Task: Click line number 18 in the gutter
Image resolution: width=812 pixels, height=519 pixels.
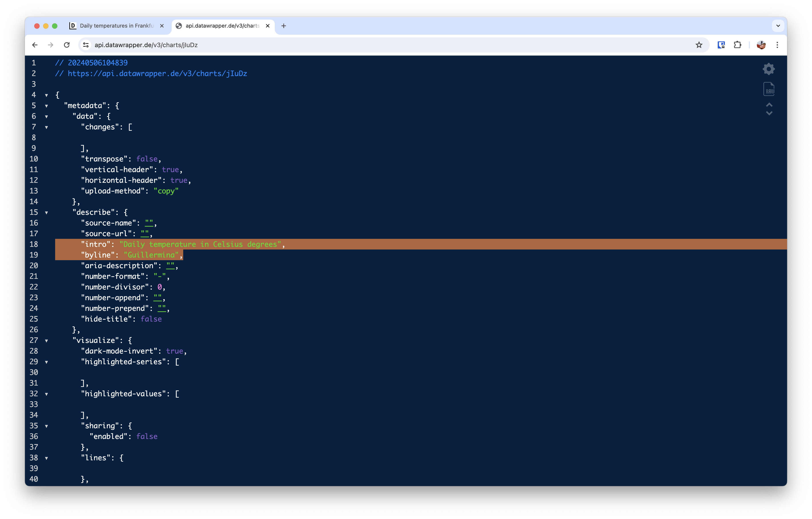Action: coord(34,244)
